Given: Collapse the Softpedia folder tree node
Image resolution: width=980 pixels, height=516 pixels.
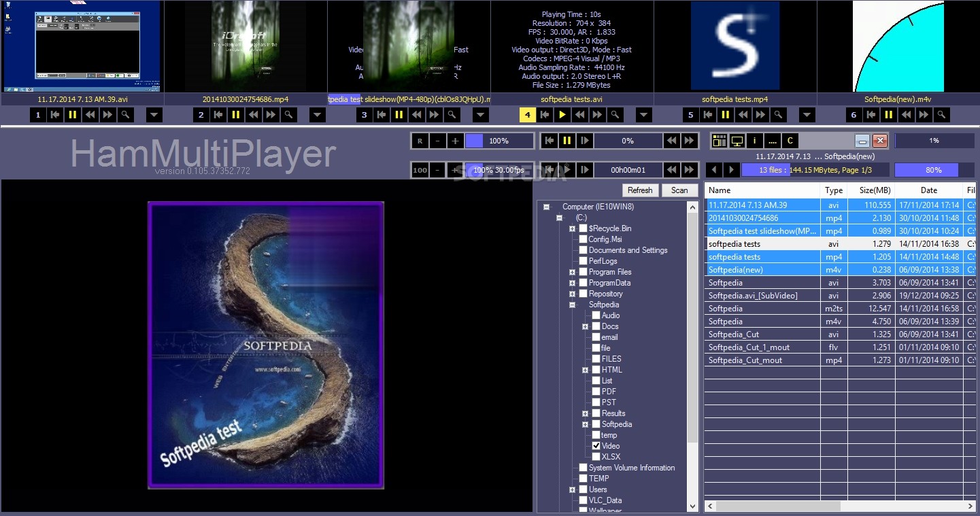Looking at the screenshot, I should 573,305.
